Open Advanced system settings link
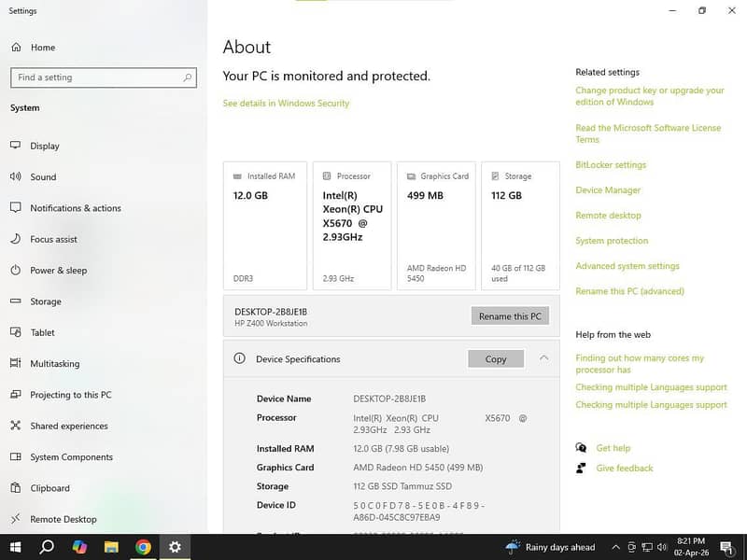The width and height of the screenshot is (747, 560). [627, 266]
